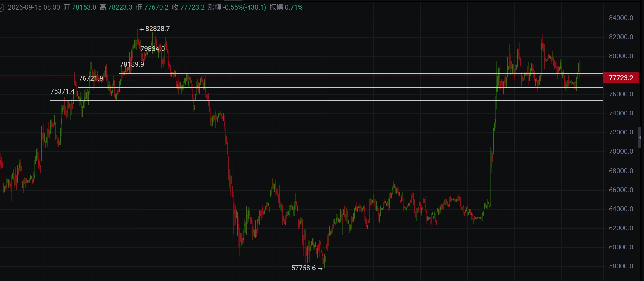Click the chart low annotation 57758.6
This screenshot has height=281, width=644.
[307, 268]
